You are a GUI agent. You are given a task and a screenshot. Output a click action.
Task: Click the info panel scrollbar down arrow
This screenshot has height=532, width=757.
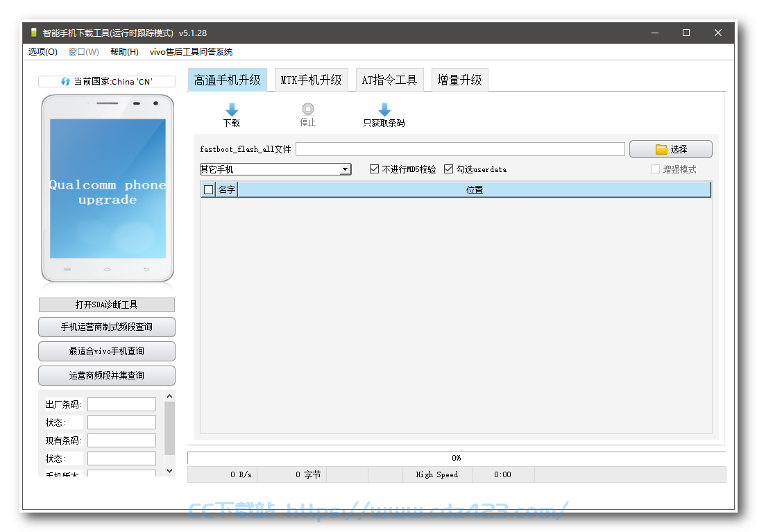169,471
